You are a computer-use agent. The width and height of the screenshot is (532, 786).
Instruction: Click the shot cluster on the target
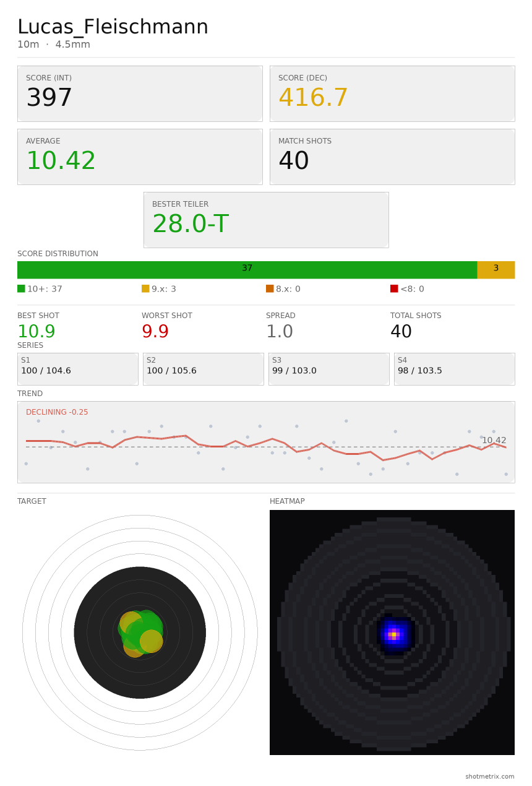click(x=141, y=633)
